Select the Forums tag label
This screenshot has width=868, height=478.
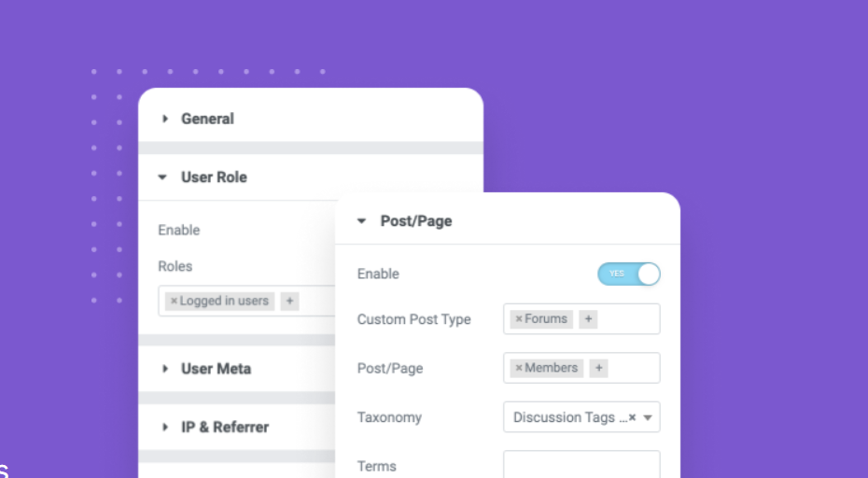[x=546, y=319]
